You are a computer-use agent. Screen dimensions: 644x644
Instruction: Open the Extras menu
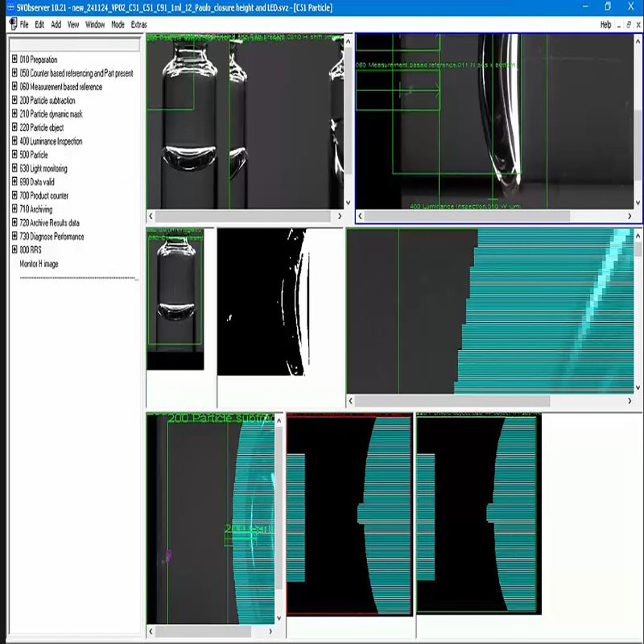[139, 24]
